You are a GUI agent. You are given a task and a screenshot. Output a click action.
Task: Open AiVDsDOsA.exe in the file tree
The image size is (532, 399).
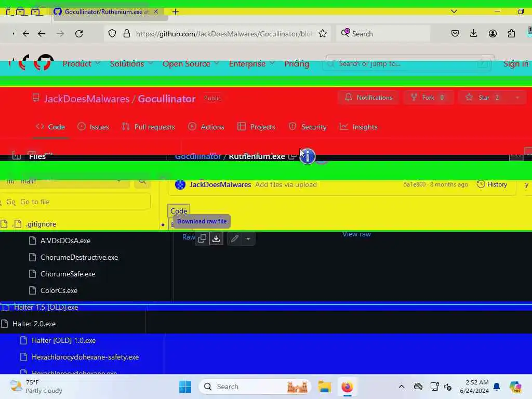pyautogui.click(x=65, y=241)
